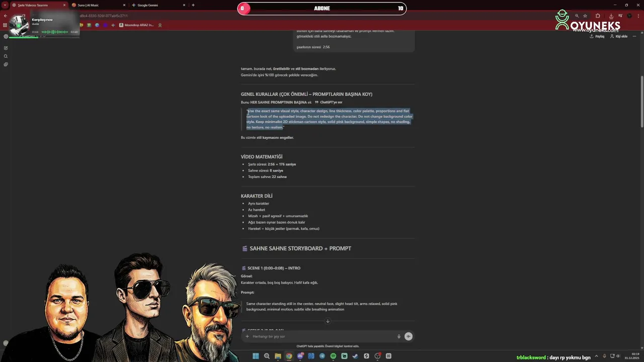Click the Chrome taskbar icon

pos(289,356)
